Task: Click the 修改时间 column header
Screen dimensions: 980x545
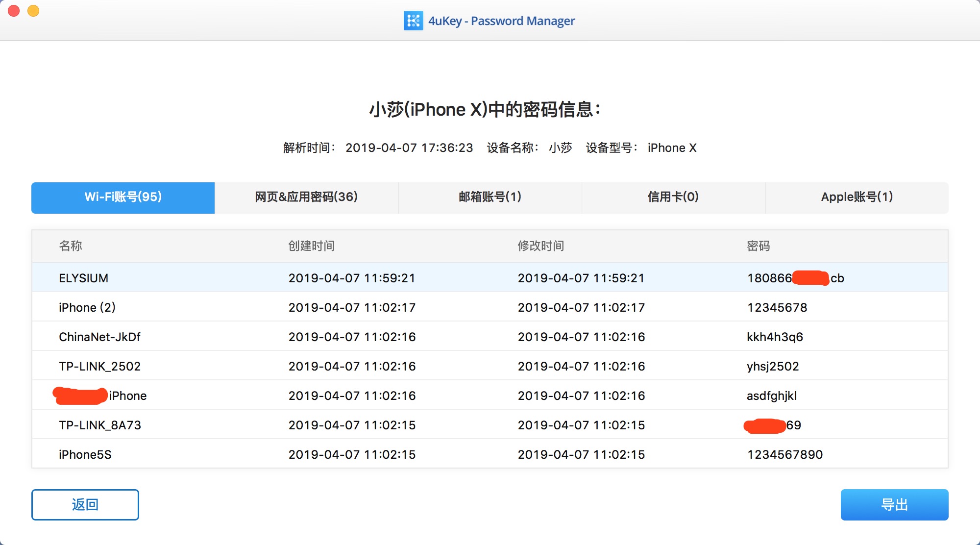Action: point(541,246)
